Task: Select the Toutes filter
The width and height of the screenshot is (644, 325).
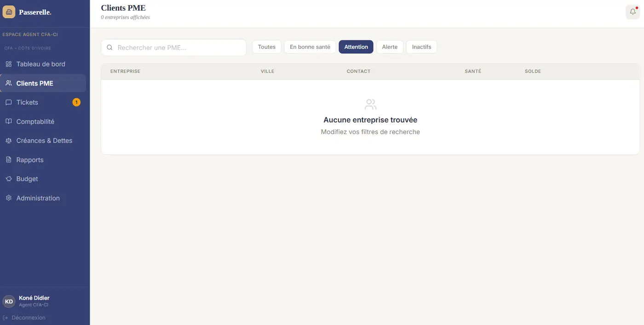Action: pyautogui.click(x=267, y=47)
